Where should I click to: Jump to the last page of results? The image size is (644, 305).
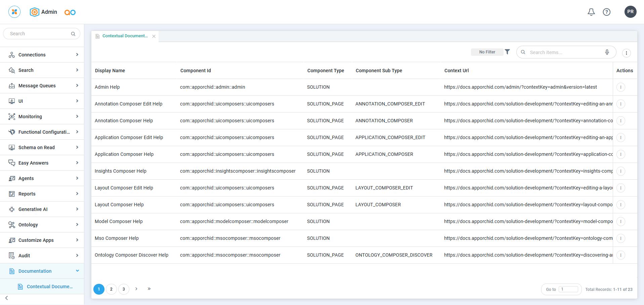149,289
